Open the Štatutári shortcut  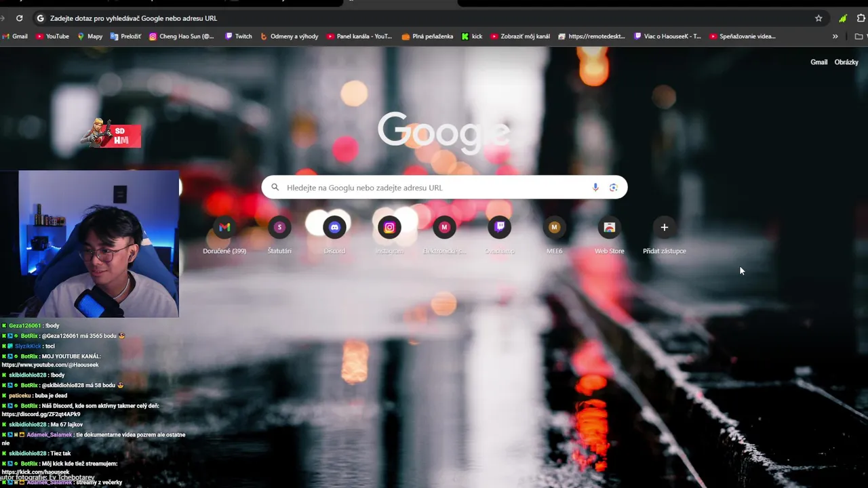coord(279,235)
